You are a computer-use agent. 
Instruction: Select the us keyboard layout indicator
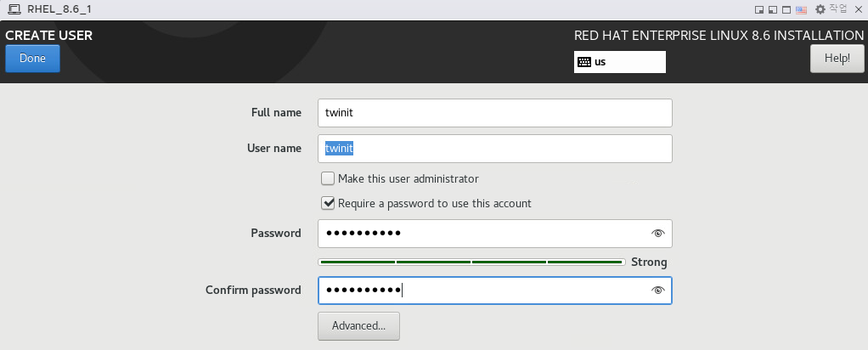coord(620,61)
